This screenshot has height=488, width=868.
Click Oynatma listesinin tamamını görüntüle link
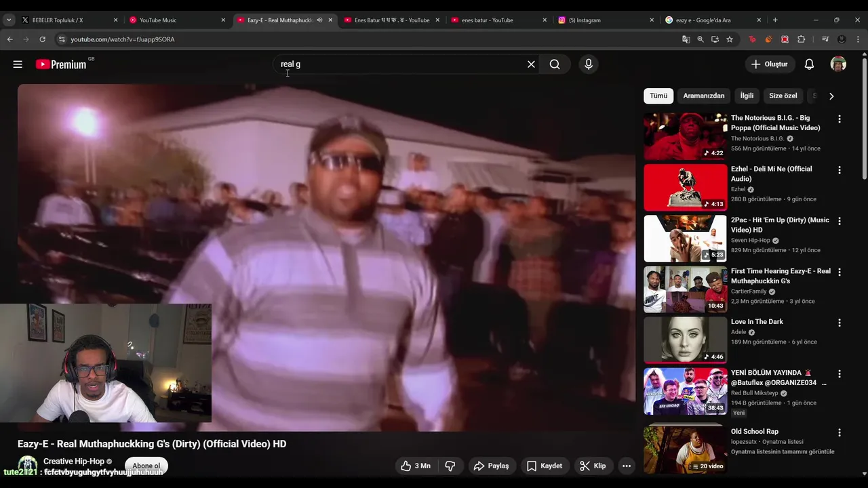coord(783,451)
